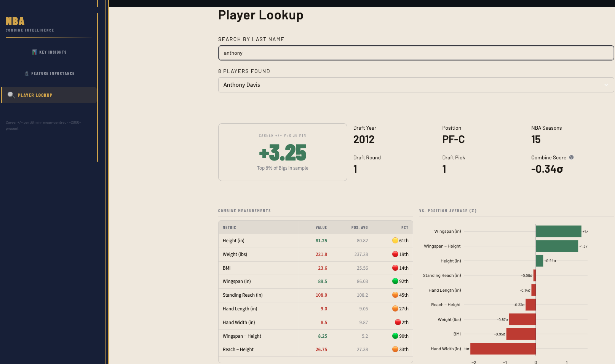
Task: Click the Position value PF-C
Action: pos(454,140)
